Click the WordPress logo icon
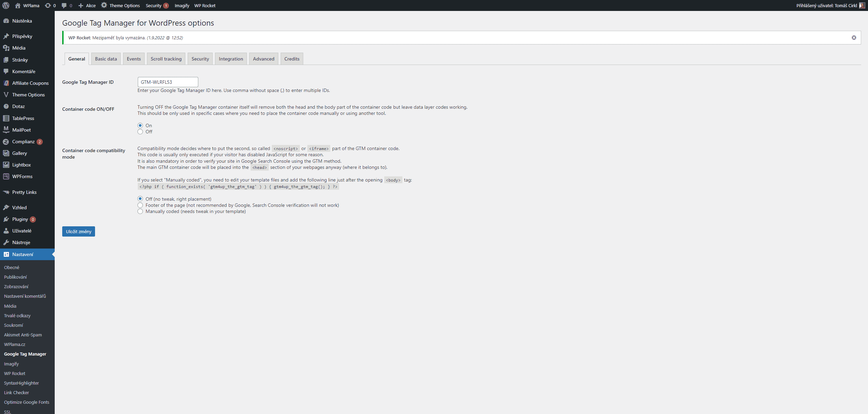 tap(6, 5)
